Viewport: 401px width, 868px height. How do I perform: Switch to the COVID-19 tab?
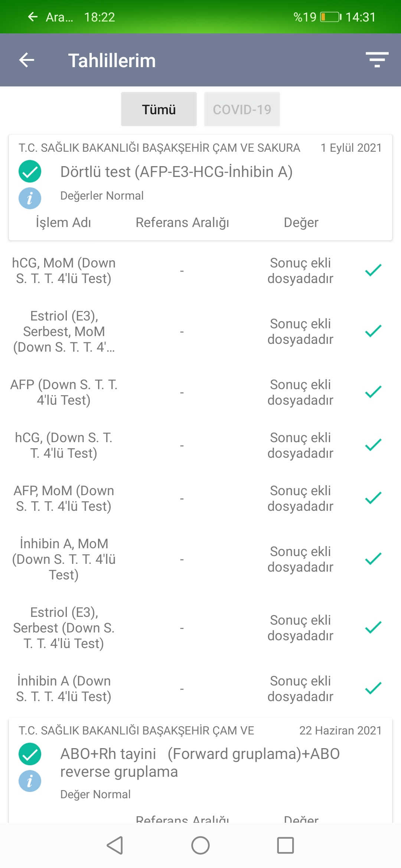(242, 109)
